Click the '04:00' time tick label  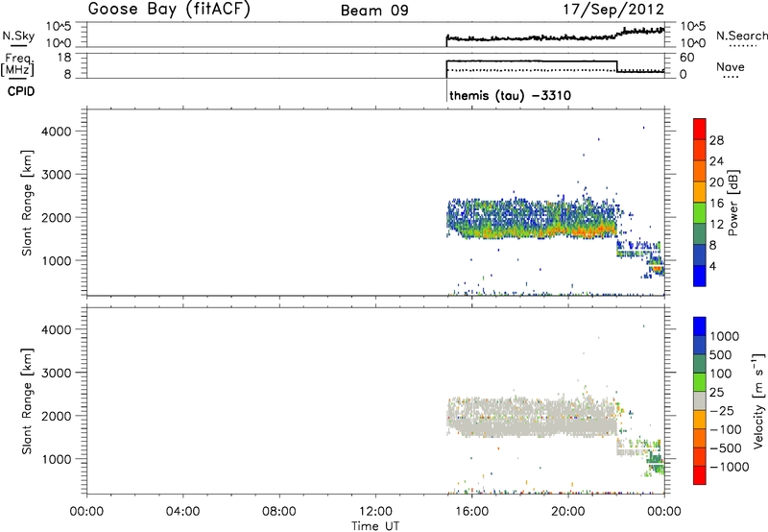183,512
